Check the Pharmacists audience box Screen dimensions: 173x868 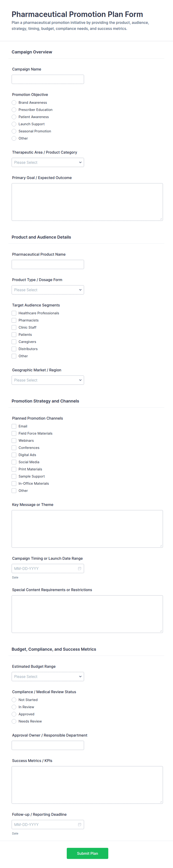click(14, 320)
